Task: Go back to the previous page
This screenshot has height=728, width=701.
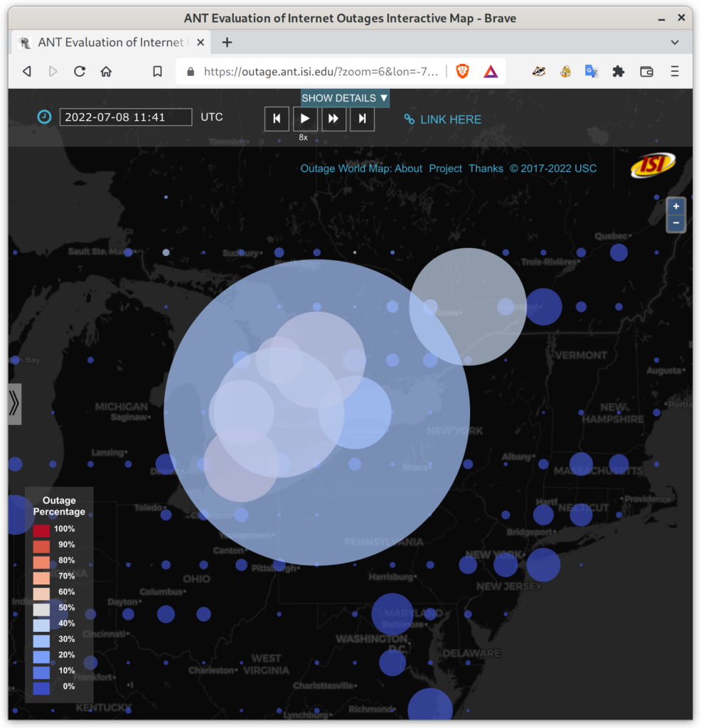Action: (28, 72)
